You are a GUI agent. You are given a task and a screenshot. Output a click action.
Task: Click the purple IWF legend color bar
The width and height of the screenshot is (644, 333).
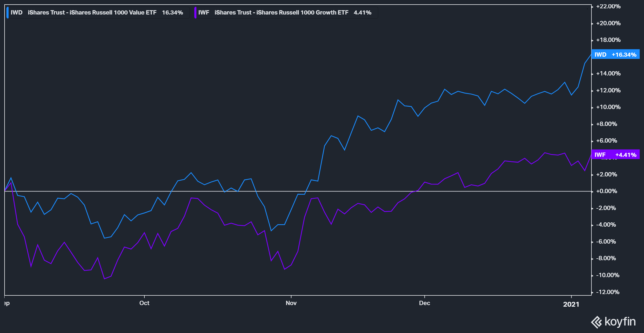point(195,13)
